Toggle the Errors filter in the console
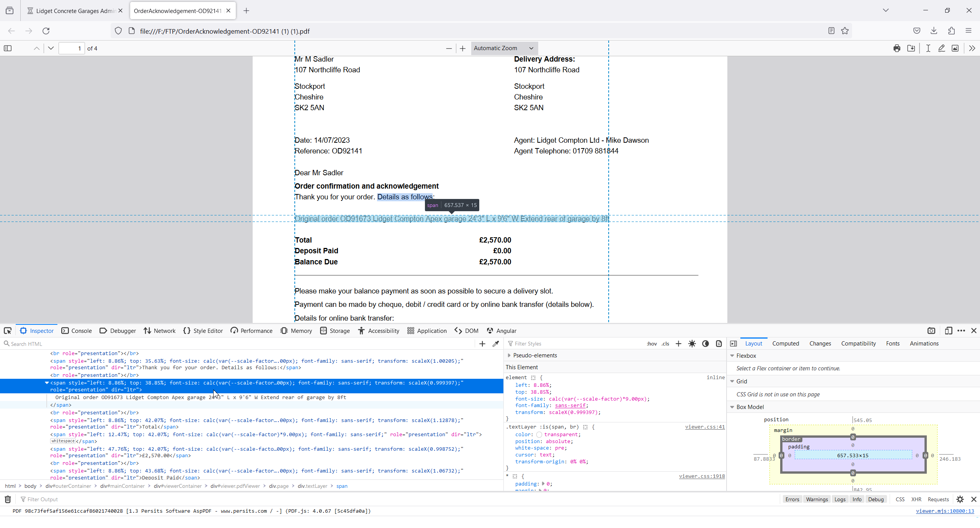The image size is (980, 528). [x=792, y=499]
